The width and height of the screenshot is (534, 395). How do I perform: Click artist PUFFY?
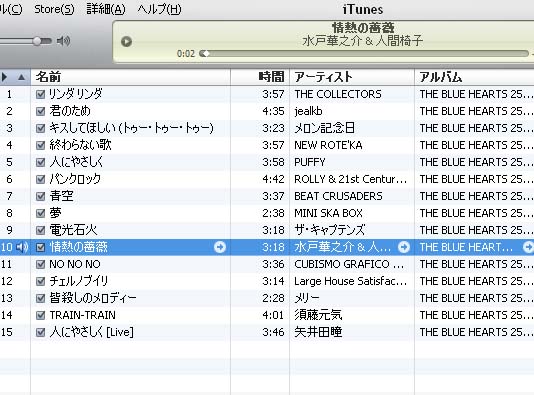[x=310, y=162]
